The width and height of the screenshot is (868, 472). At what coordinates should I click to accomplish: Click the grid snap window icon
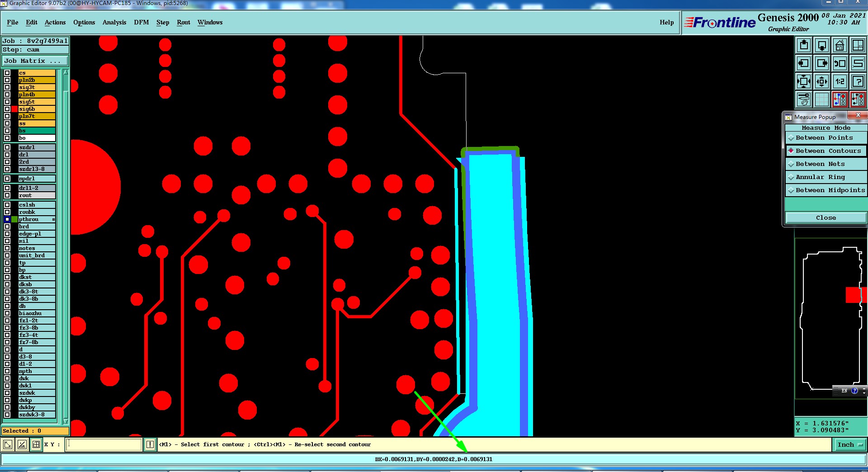36,444
